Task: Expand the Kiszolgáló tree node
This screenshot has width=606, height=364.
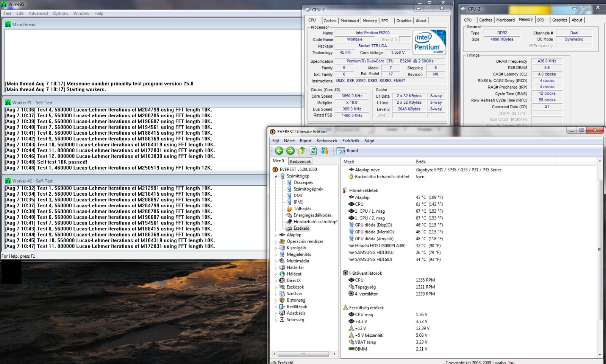Action: click(276, 248)
